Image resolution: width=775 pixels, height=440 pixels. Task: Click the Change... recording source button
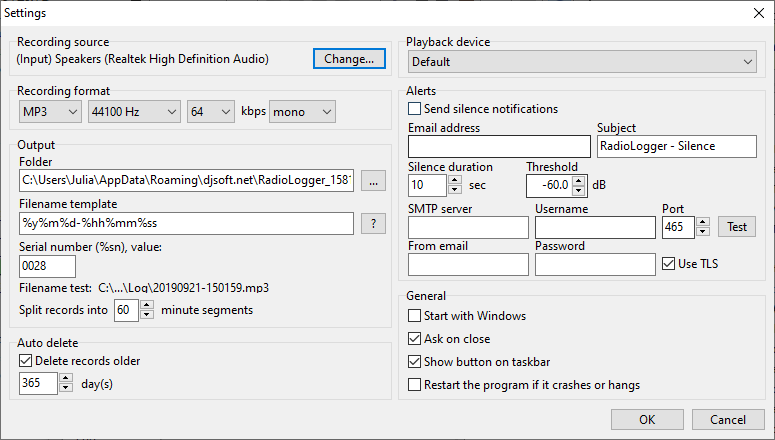[x=349, y=59]
